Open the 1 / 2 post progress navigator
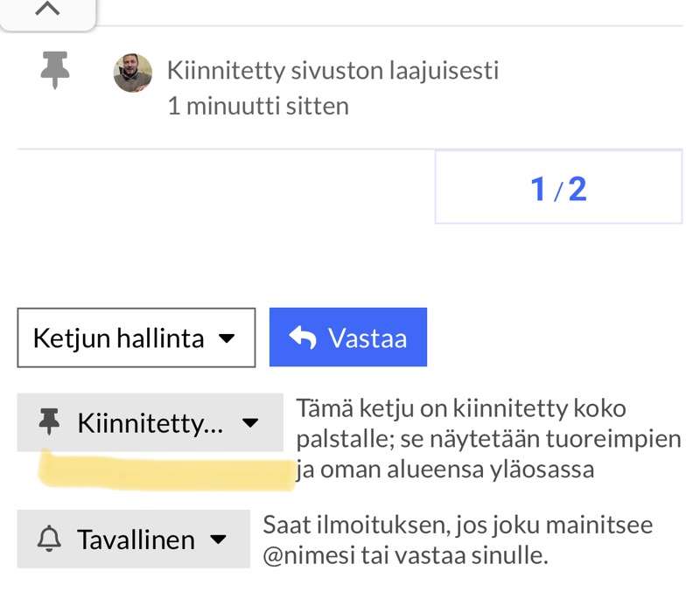 coord(558,188)
